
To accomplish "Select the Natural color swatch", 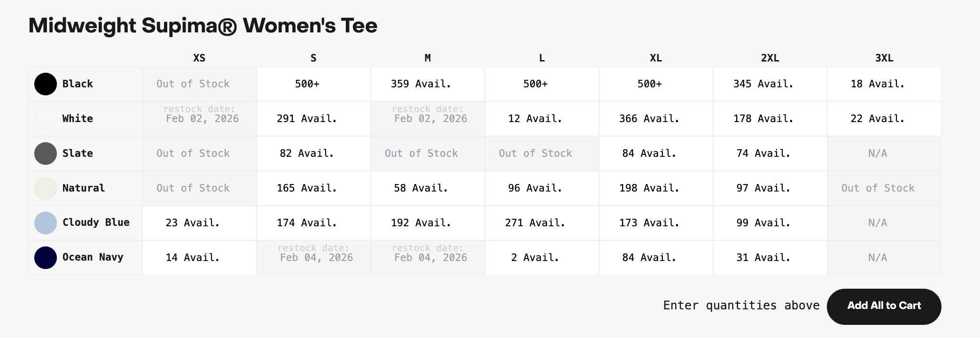I will [x=46, y=188].
